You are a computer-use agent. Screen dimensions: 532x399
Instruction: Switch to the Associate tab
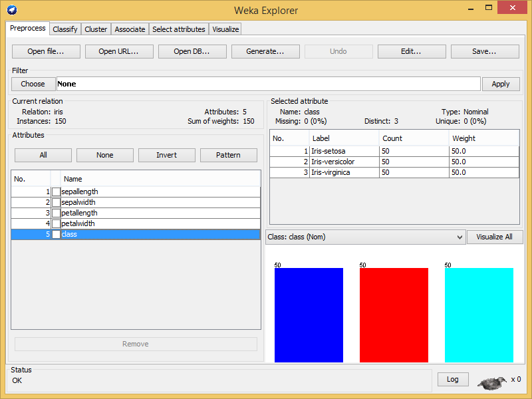(x=130, y=29)
